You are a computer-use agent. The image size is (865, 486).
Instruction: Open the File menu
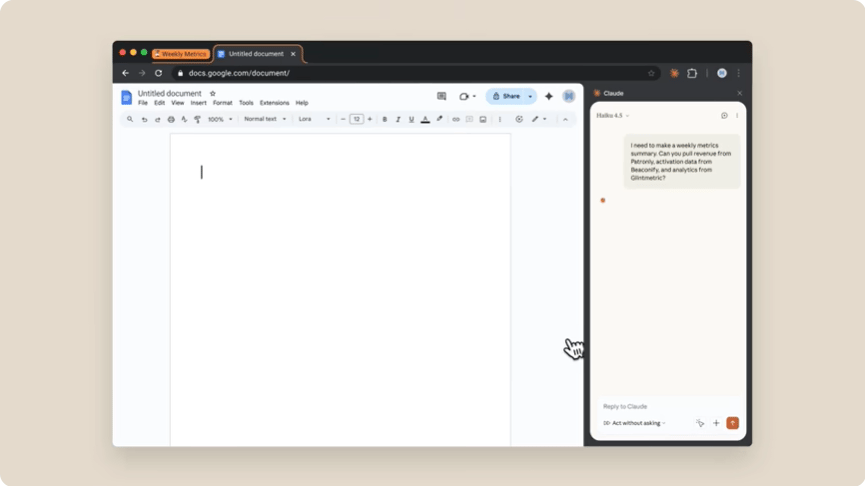coord(143,103)
